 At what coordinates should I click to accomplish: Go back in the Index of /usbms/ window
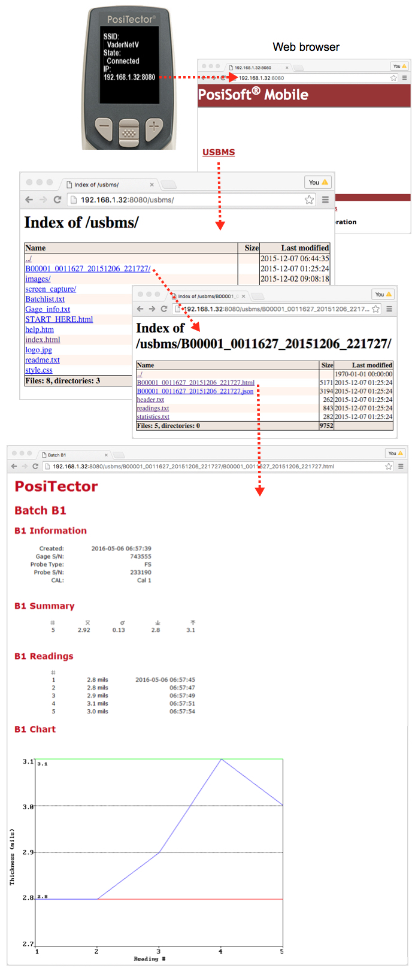coord(29,199)
